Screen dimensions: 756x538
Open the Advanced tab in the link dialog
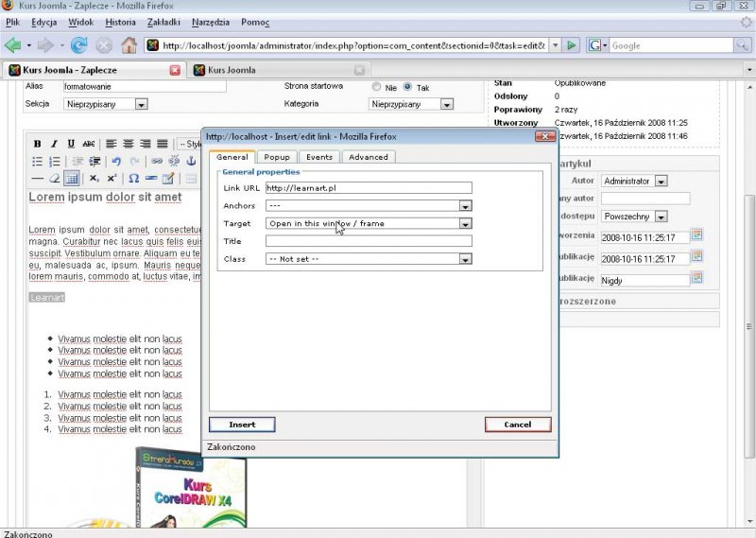pos(368,157)
